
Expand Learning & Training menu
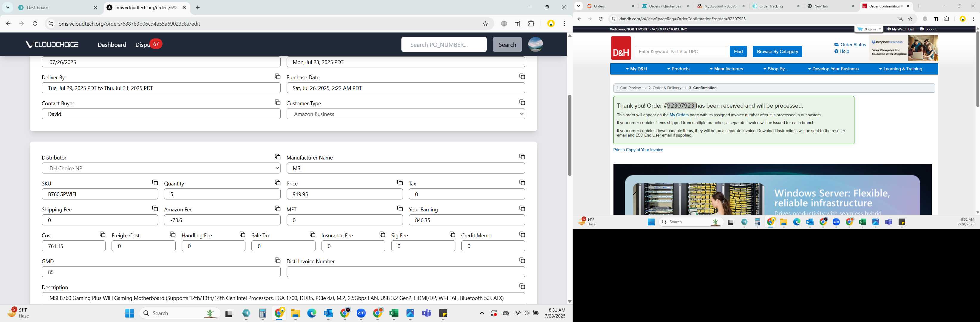coord(900,69)
